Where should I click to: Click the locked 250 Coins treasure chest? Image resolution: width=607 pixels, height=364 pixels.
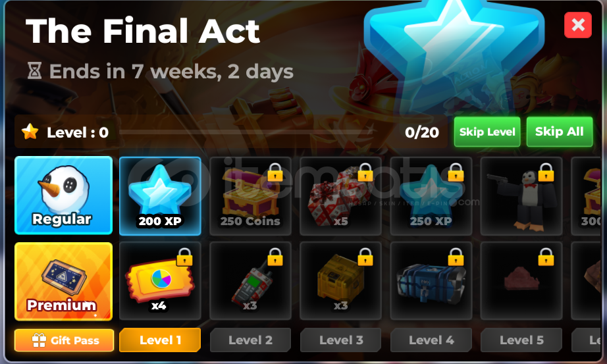250,196
